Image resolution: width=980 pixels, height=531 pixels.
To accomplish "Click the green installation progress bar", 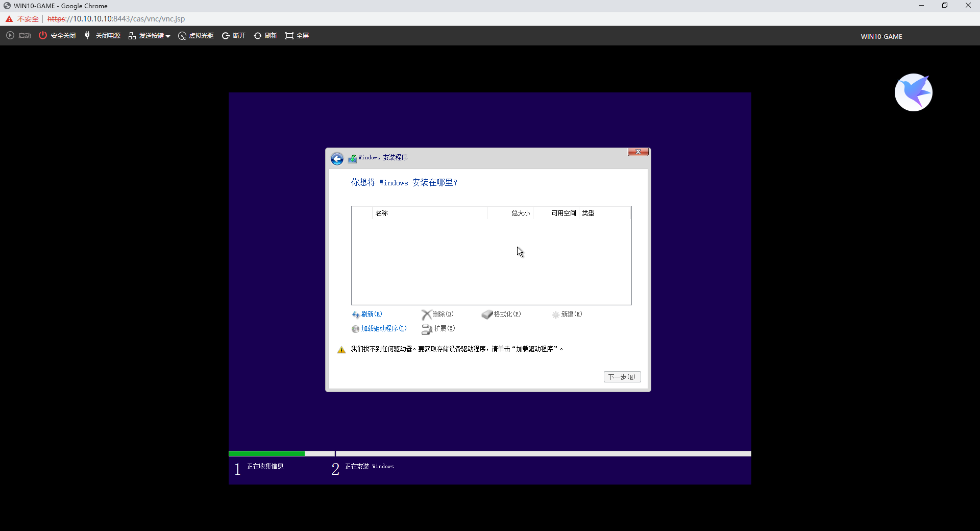I will click(266, 454).
